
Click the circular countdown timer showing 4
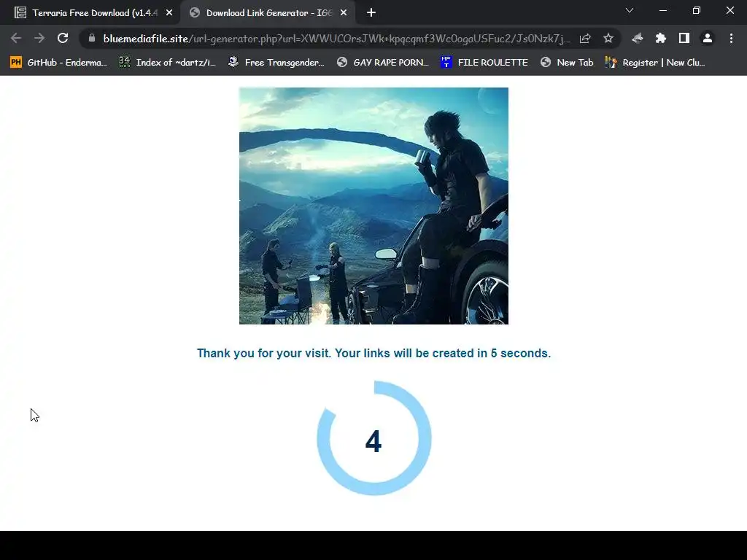(374, 438)
